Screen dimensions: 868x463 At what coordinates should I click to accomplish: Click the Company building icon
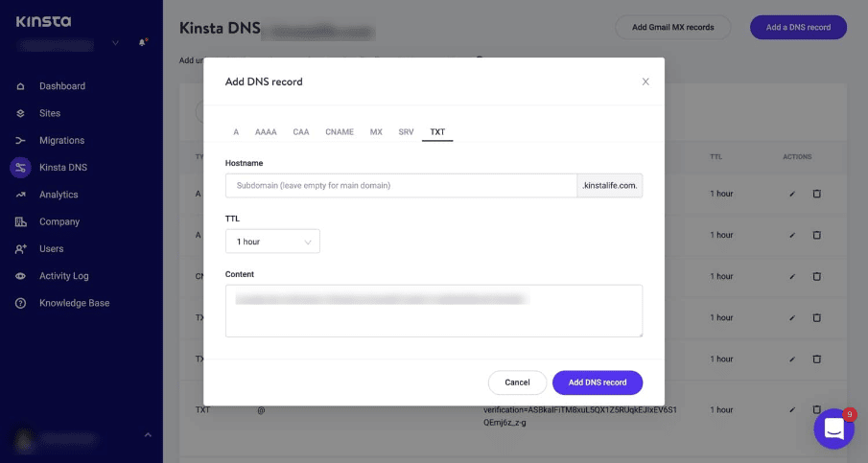tap(20, 221)
